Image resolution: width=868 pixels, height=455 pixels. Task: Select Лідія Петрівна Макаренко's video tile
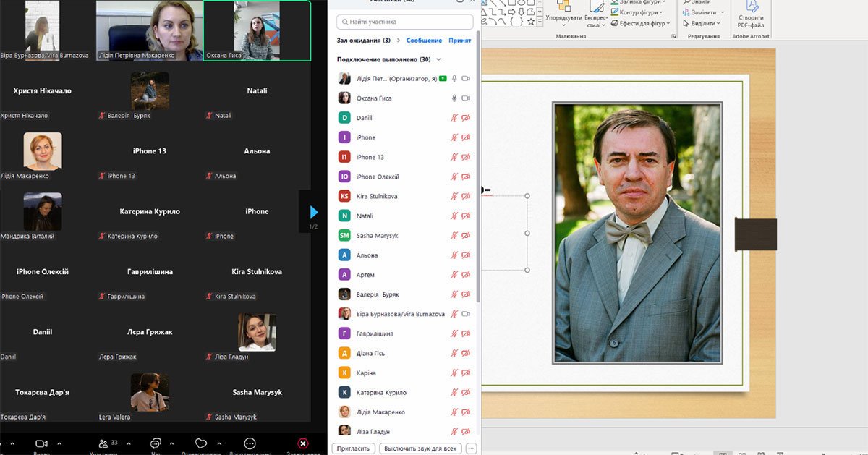point(150,30)
